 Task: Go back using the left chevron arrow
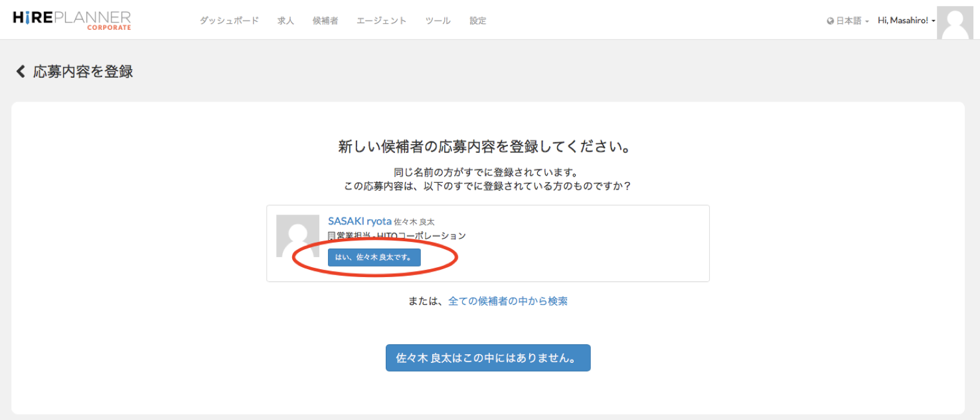(x=21, y=71)
